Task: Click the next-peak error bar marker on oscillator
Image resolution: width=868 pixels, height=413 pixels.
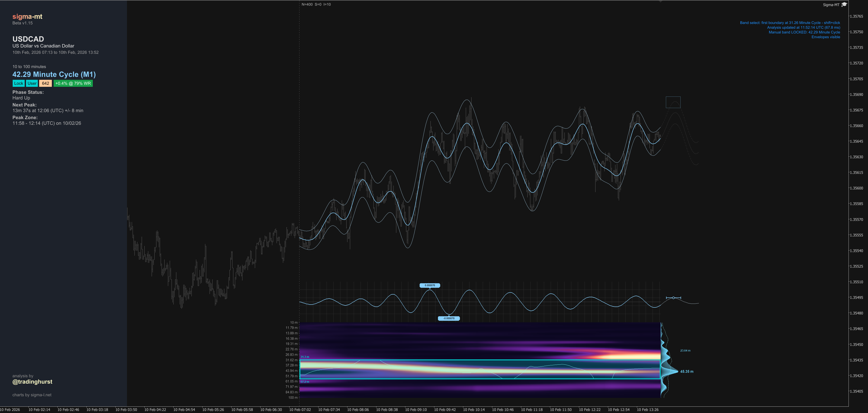Action: click(x=673, y=298)
